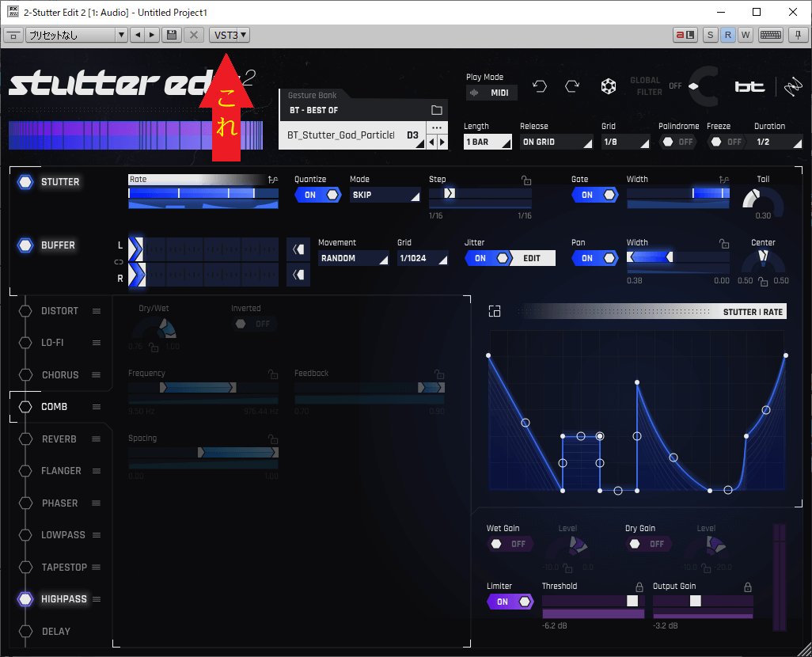Click the Threshold lock icon
This screenshot has height=657, width=812.
[x=639, y=587]
